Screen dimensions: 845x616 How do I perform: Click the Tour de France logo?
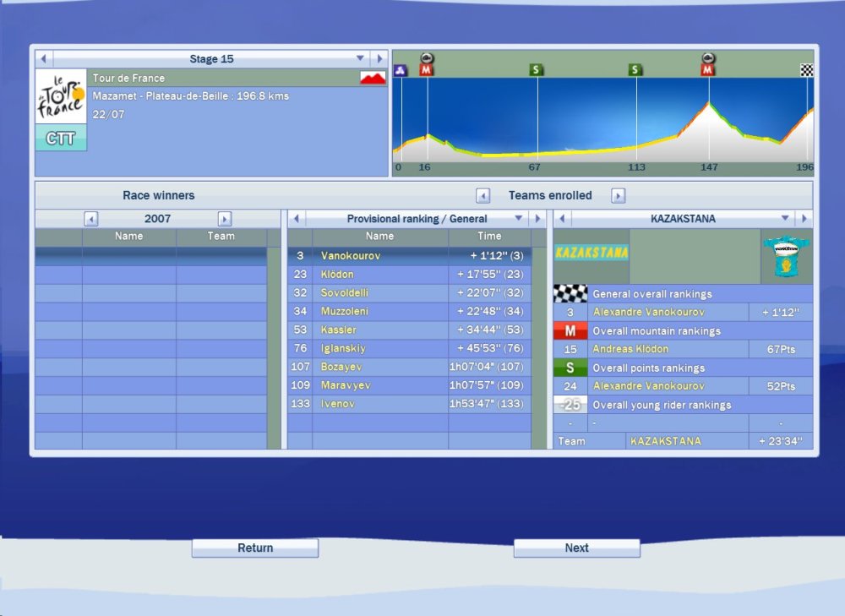61,97
